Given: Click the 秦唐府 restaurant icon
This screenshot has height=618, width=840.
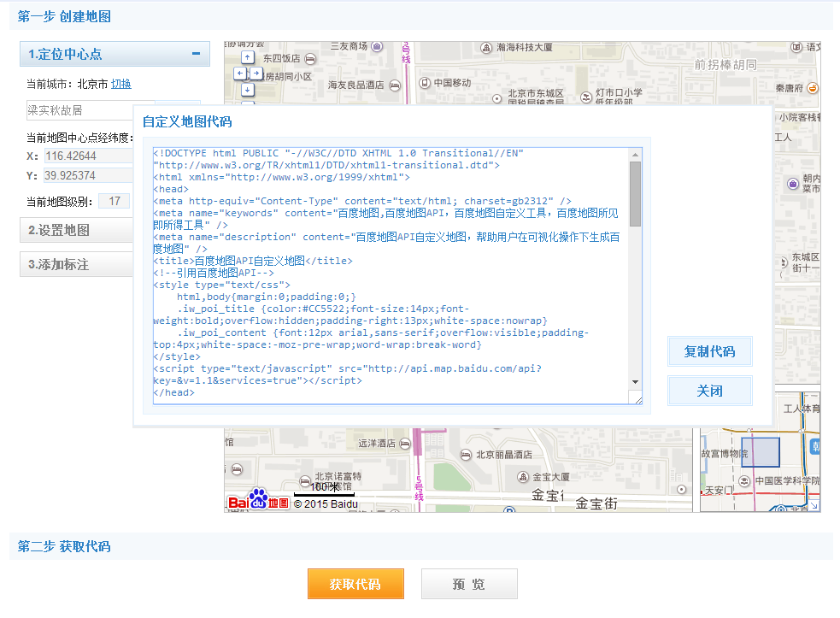Looking at the screenshot, I should pyautogui.click(x=813, y=88).
